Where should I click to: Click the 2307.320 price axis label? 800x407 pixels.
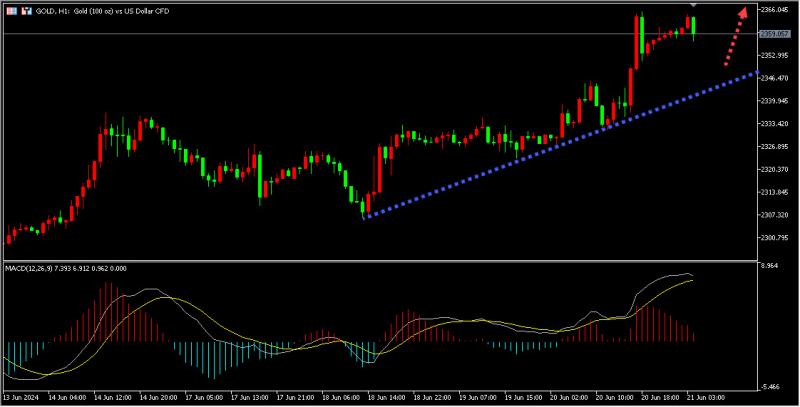(x=776, y=215)
